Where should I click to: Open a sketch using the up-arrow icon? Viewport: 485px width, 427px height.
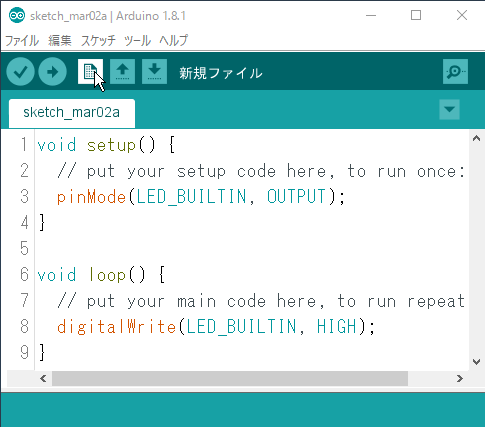[122, 71]
